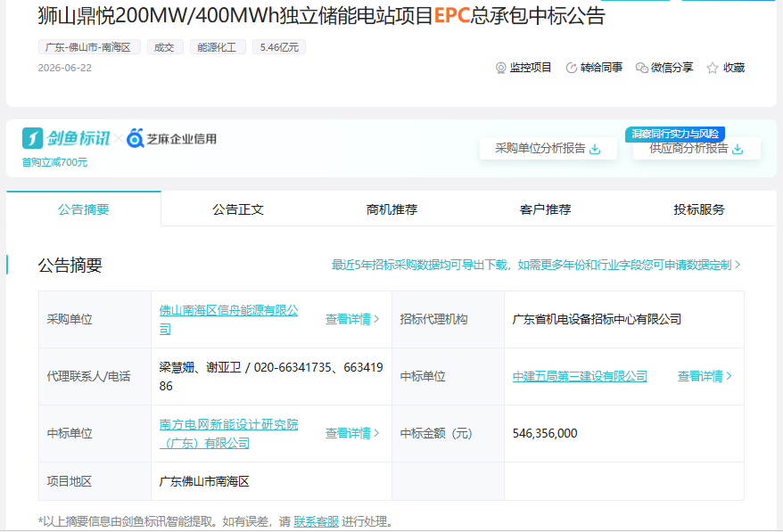
Task: Open the 中建五局第三建设有限公司 company link
Action: tap(580, 376)
